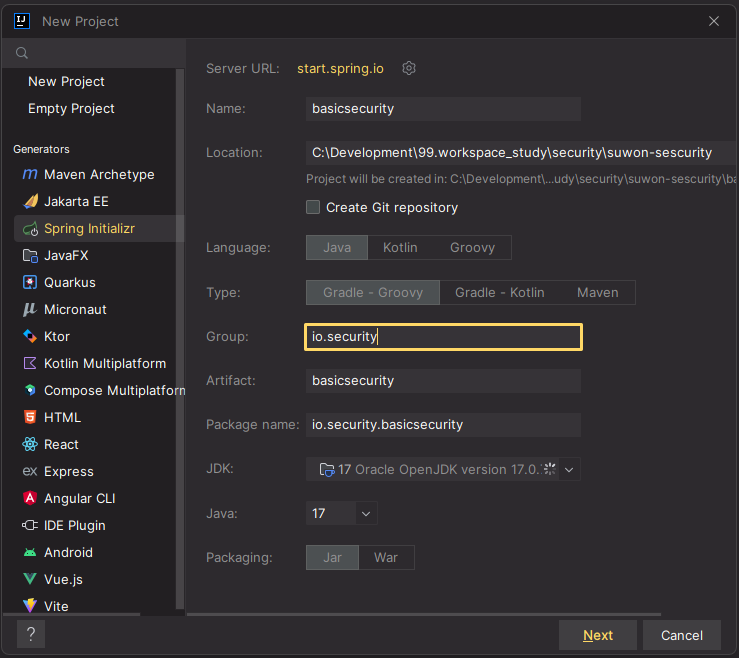Click the 'Package name:' label

(253, 425)
